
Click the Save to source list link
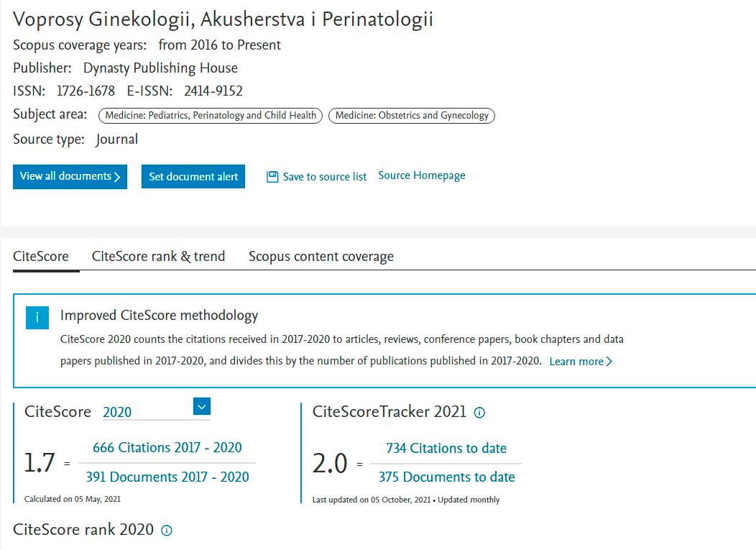tap(324, 177)
